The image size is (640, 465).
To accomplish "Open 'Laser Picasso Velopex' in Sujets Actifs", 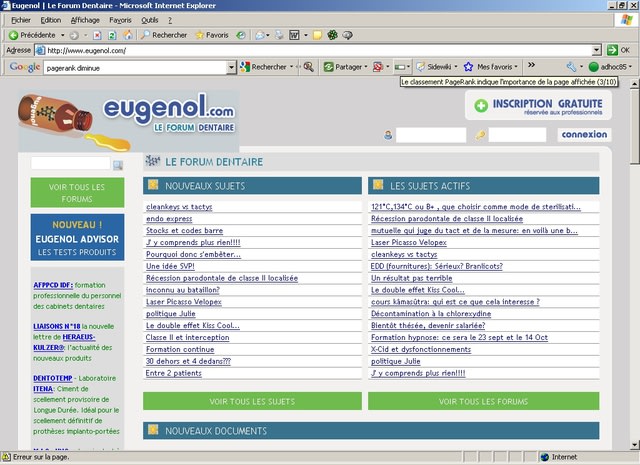I will [409, 243].
